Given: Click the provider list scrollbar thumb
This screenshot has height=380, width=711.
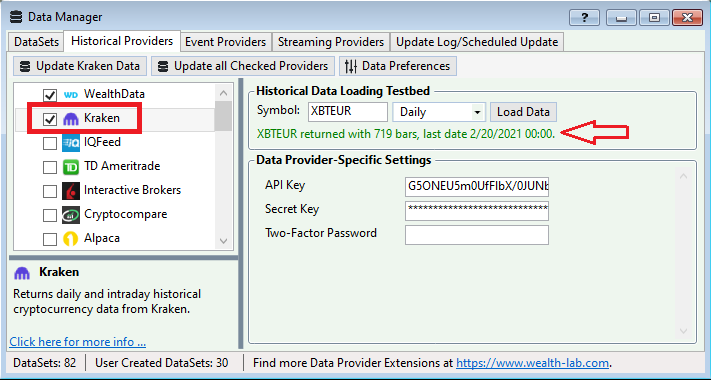Looking at the screenshot, I should click(224, 116).
